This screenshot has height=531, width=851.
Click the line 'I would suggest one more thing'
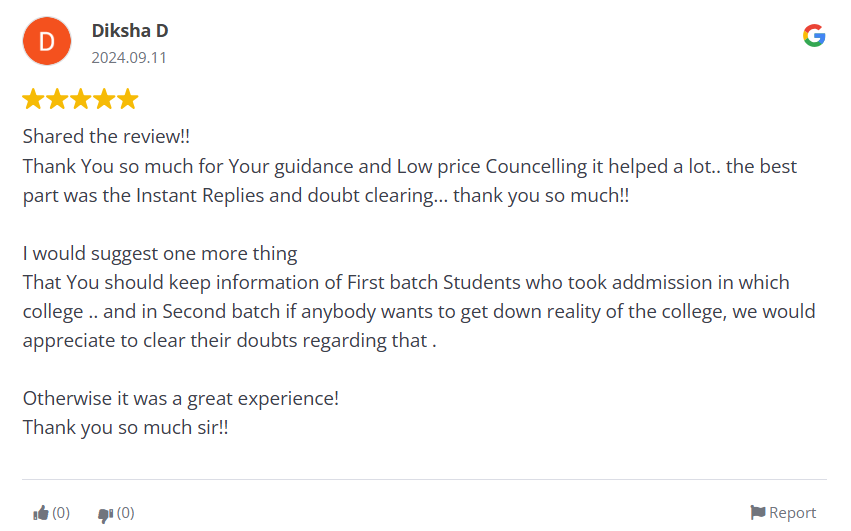point(160,254)
